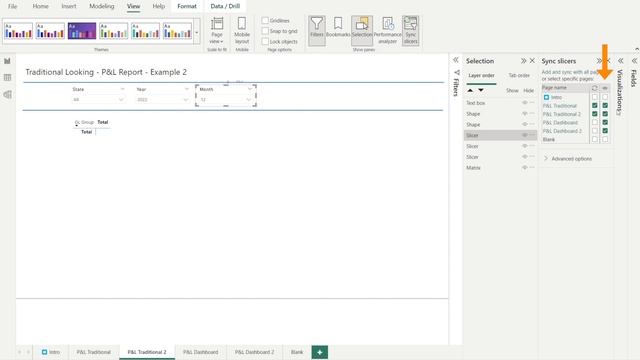Select the Matrix layer in Selection pane

[x=500, y=167]
